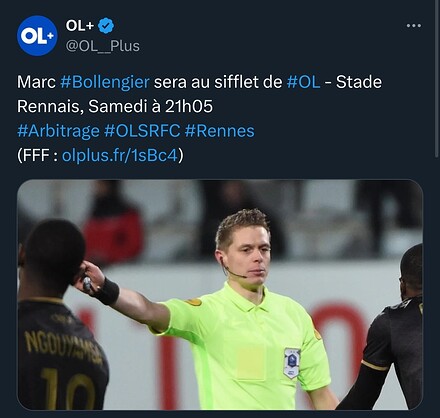Open the #Arbitrage hashtag
Viewport: 440px width, 418px height.
pyautogui.click(x=58, y=131)
